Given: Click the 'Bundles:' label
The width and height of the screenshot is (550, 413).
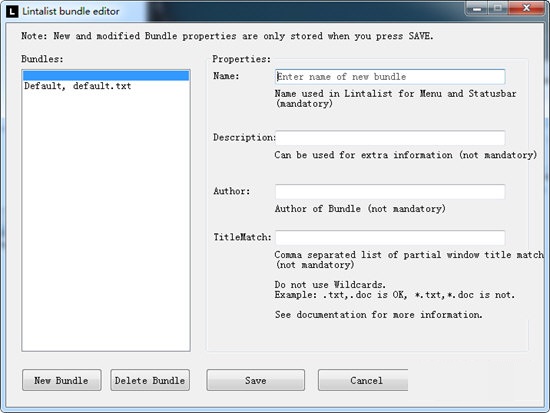Looking at the screenshot, I should (42, 59).
